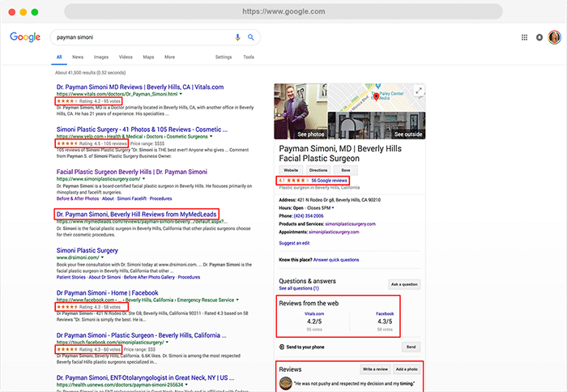Open the account profile avatar

point(554,37)
